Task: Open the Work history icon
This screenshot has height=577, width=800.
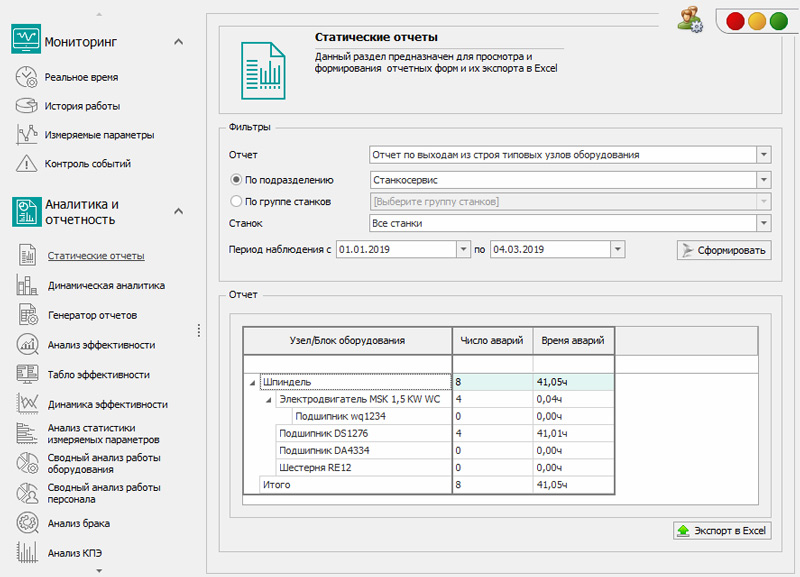Action: 27,106
